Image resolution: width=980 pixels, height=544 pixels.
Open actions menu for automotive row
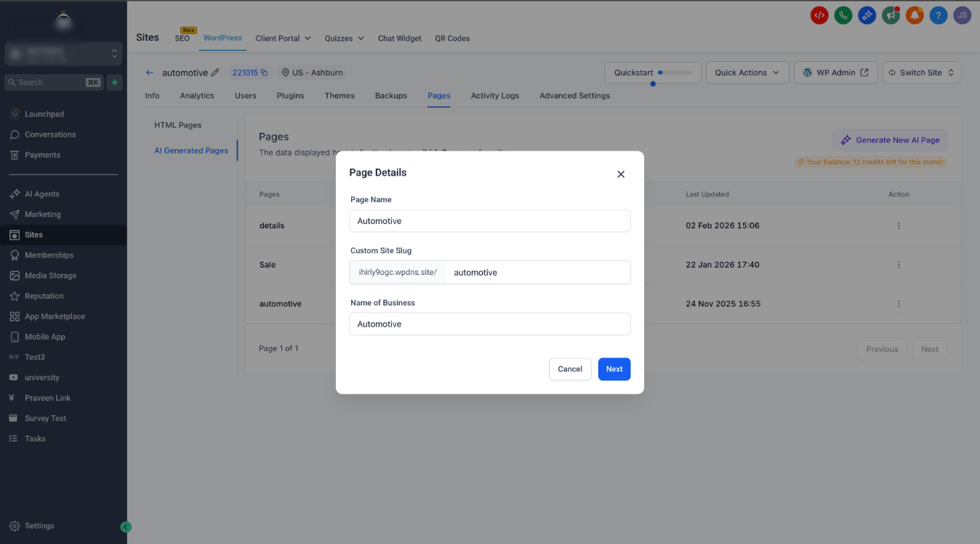pos(899,303)
